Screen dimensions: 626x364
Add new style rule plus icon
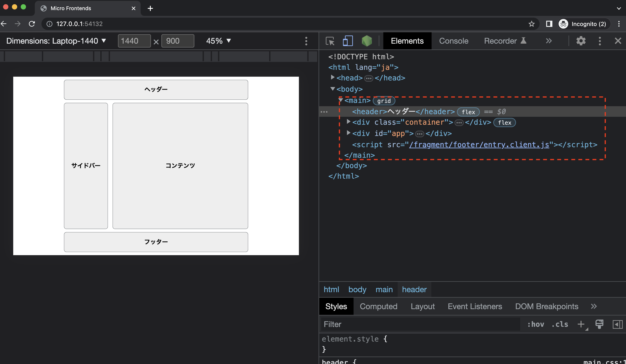click(581, 324)
